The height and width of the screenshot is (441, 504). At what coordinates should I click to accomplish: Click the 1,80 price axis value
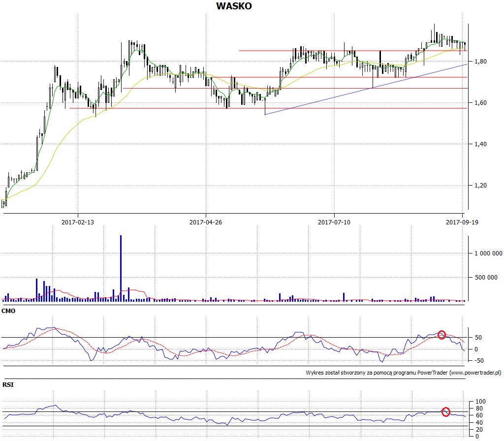pos(480,62)
